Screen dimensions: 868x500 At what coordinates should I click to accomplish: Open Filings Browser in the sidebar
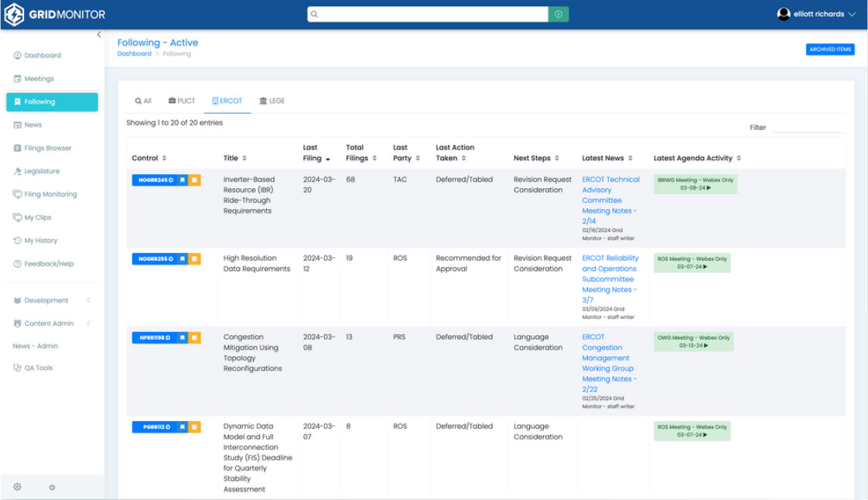point(47,148)
